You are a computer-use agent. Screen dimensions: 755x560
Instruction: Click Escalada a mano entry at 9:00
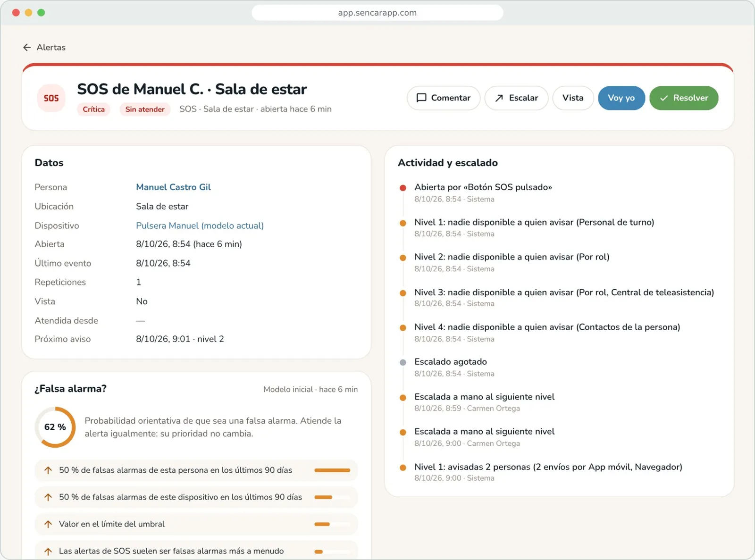(x=484, y=437)
